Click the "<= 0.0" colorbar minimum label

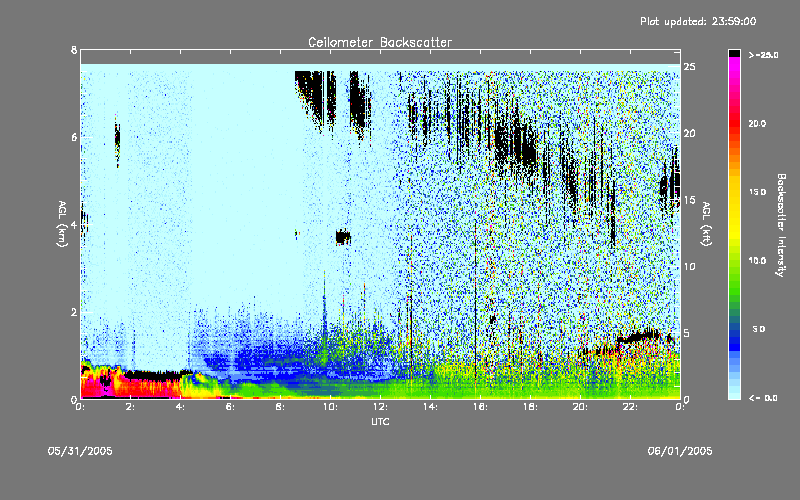click(x=763, y=398)
